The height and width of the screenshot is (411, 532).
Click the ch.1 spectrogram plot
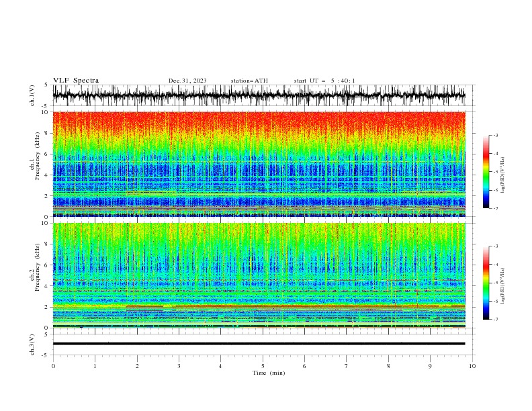[259, 164]
